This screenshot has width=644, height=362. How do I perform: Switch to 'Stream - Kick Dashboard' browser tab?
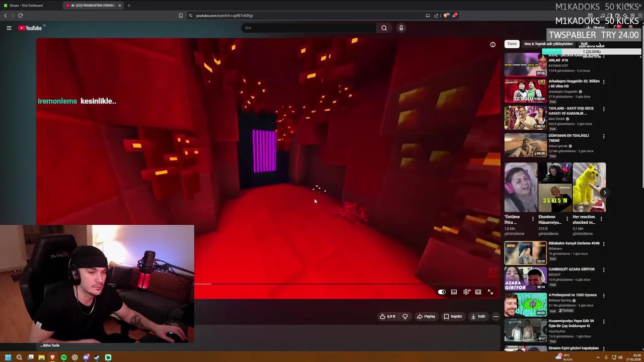(x=31, y=6)
